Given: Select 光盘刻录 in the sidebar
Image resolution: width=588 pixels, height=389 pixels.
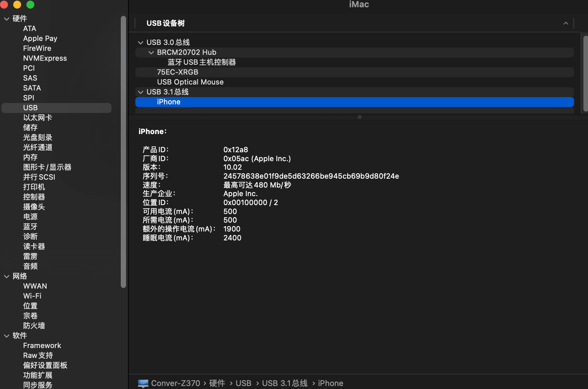Looking at the screenshot, I should click(38, 138).
